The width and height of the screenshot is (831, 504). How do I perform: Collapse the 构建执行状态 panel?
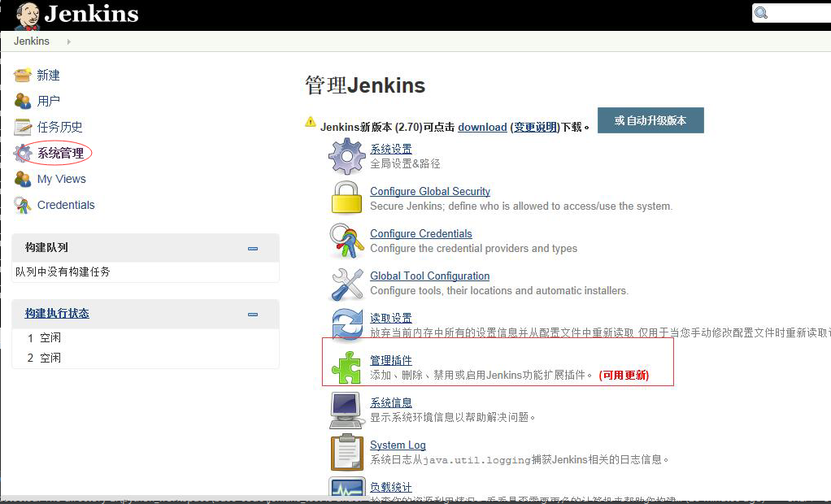[253, 315]
